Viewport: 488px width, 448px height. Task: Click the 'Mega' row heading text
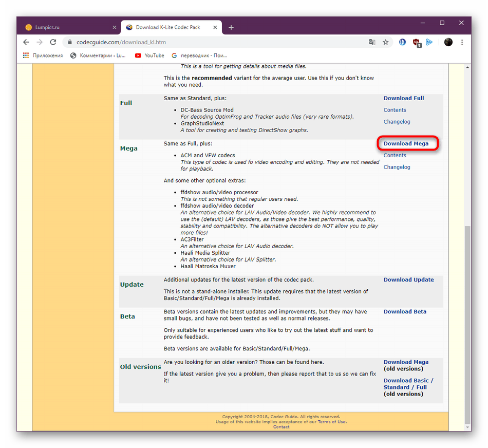(x=128, y=148)
